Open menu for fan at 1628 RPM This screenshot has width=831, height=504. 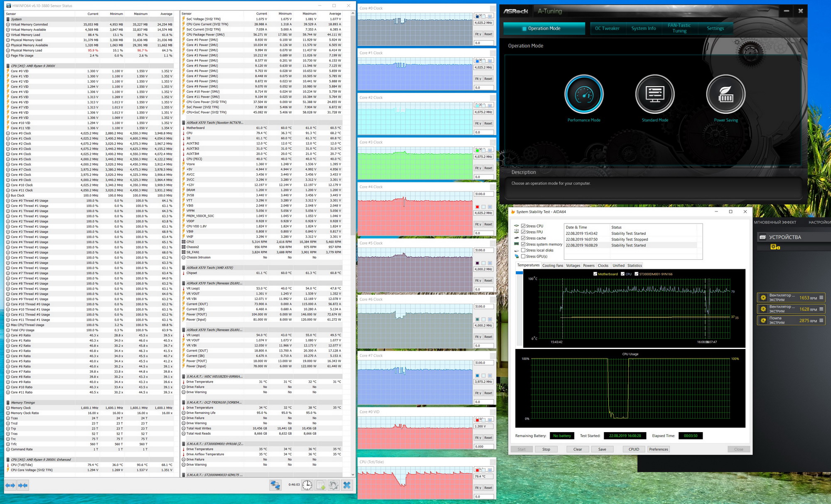[x=821, y=309]
